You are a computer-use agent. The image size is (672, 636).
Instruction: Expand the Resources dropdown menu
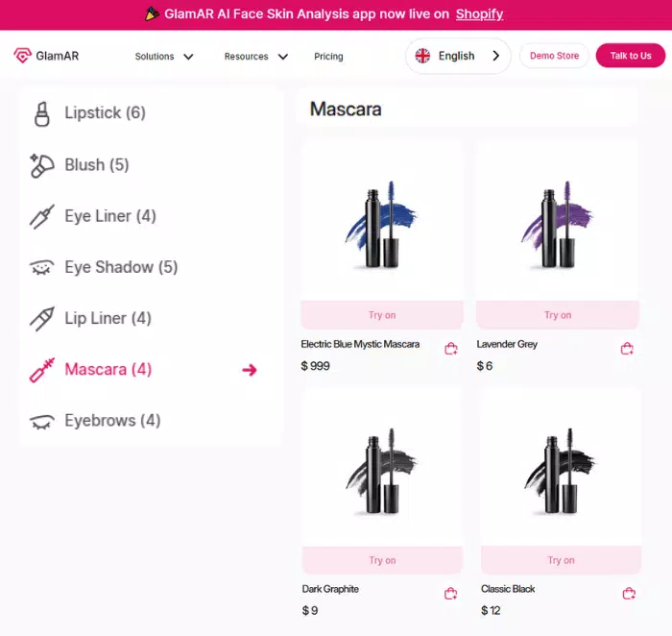coord(256,56)
